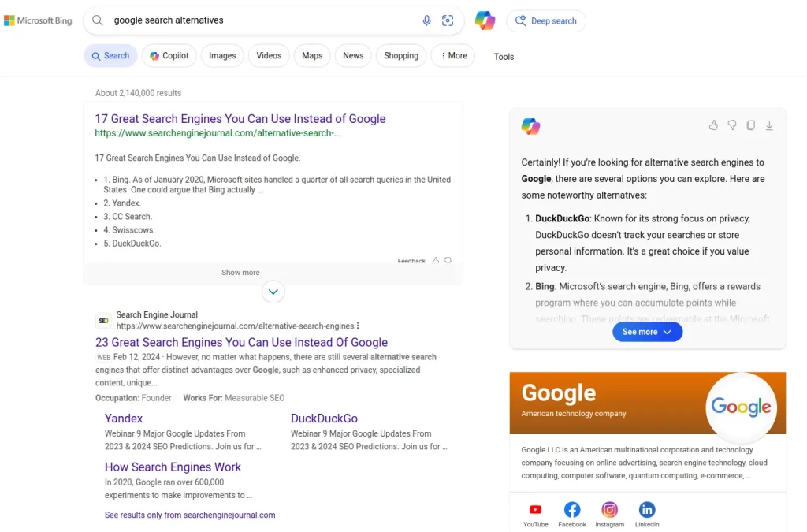Focus the search input field
807x532 pixels.
[x=262, y=20]
